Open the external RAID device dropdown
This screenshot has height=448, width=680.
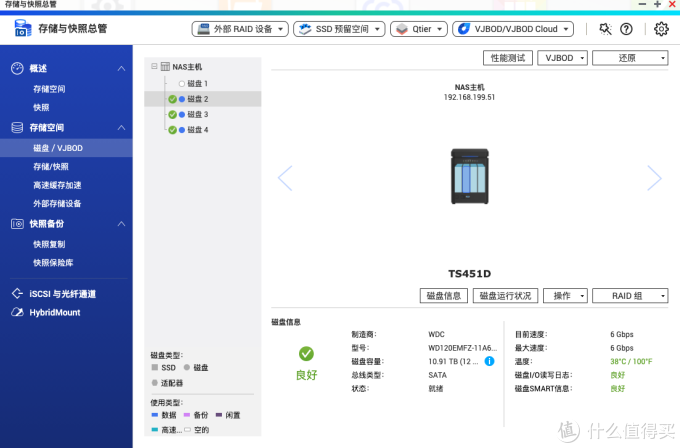[x=240, y=29]
